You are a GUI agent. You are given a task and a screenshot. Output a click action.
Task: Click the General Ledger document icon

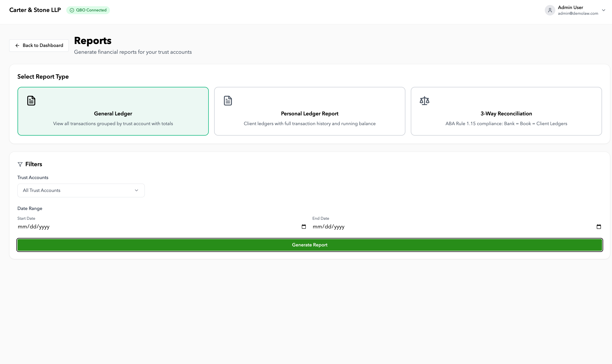coord(31,100)
